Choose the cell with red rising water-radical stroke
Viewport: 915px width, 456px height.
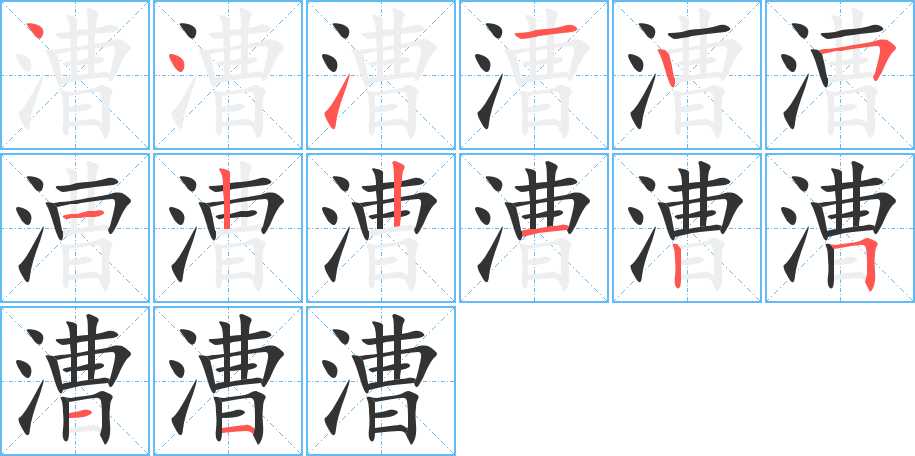pyautogui.click(x=381, y=75)
